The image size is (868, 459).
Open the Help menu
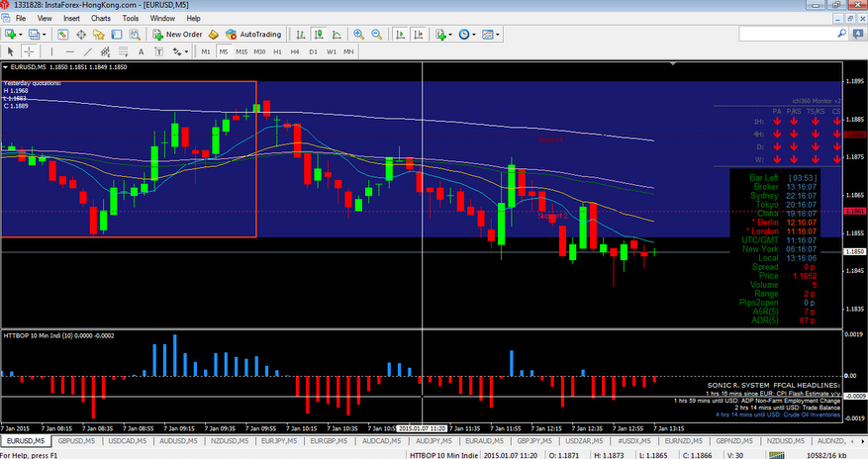click(193, 18)
